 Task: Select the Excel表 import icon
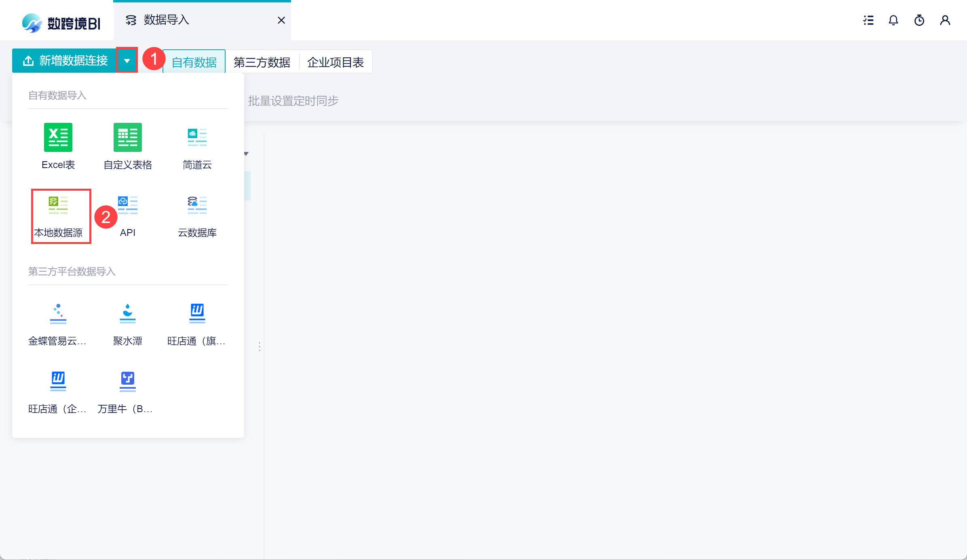click(58, 138)
